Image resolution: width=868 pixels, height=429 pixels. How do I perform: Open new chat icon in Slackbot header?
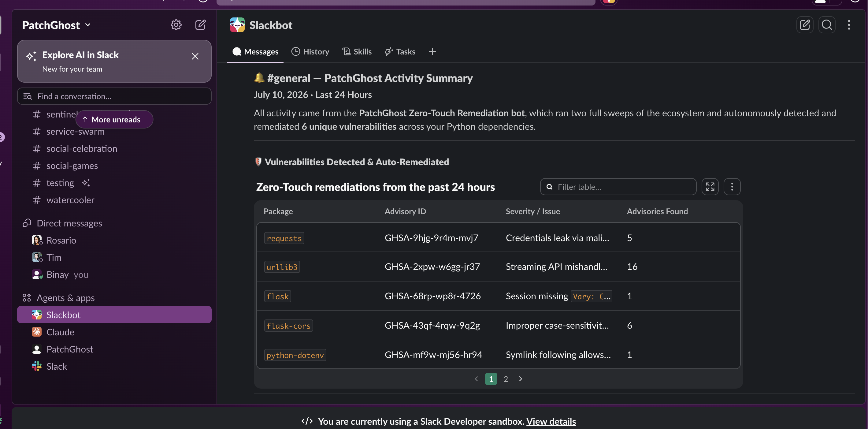[805, 25]
